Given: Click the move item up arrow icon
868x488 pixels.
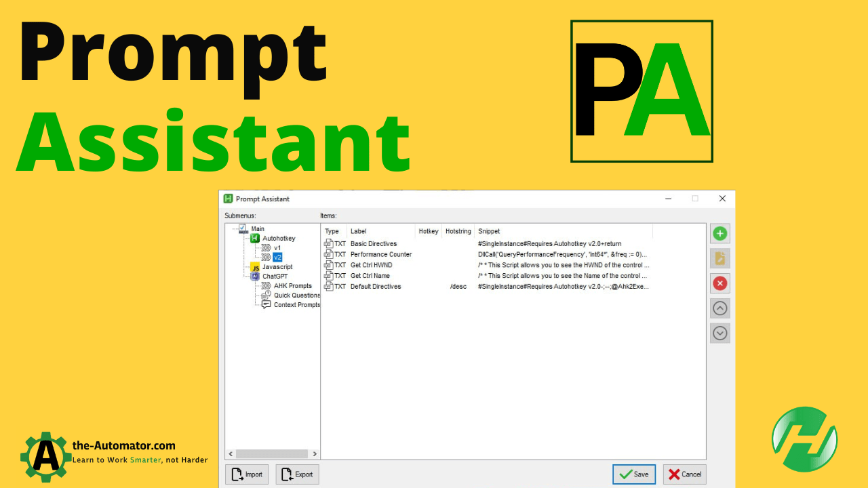Looking at the screenshot, I should pos(719,308).
